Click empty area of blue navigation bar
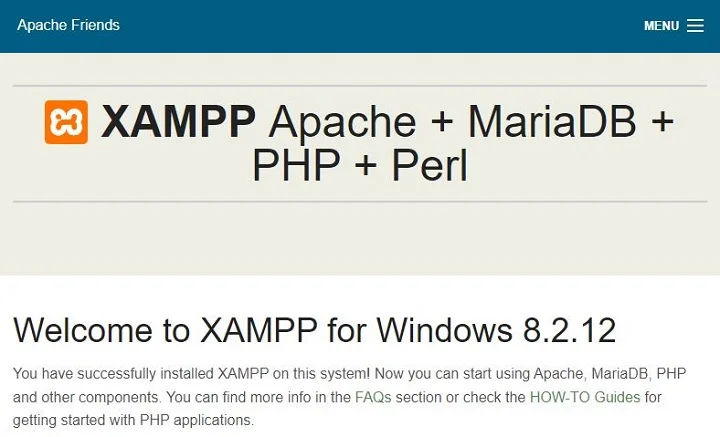 pos(380,26)
